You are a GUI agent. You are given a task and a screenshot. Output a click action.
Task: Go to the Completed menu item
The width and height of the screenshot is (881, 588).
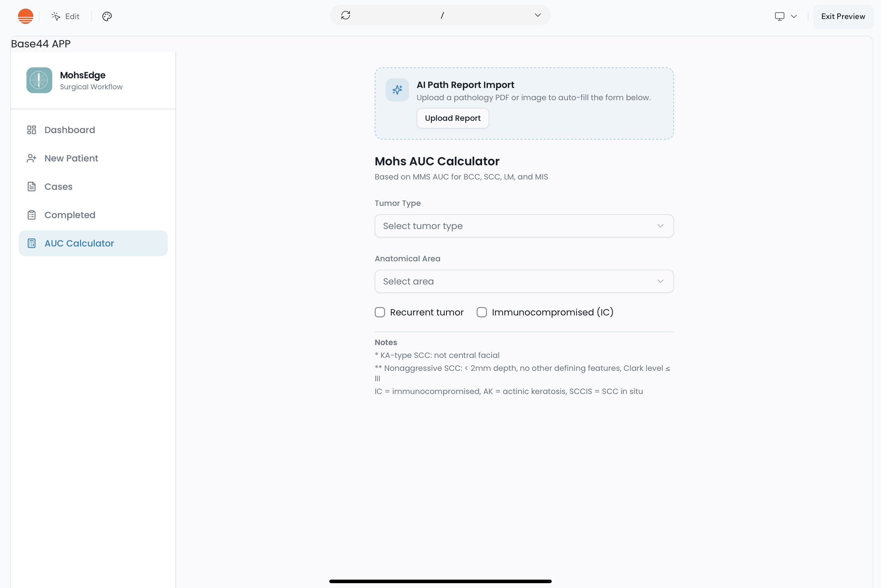[70, 215]
